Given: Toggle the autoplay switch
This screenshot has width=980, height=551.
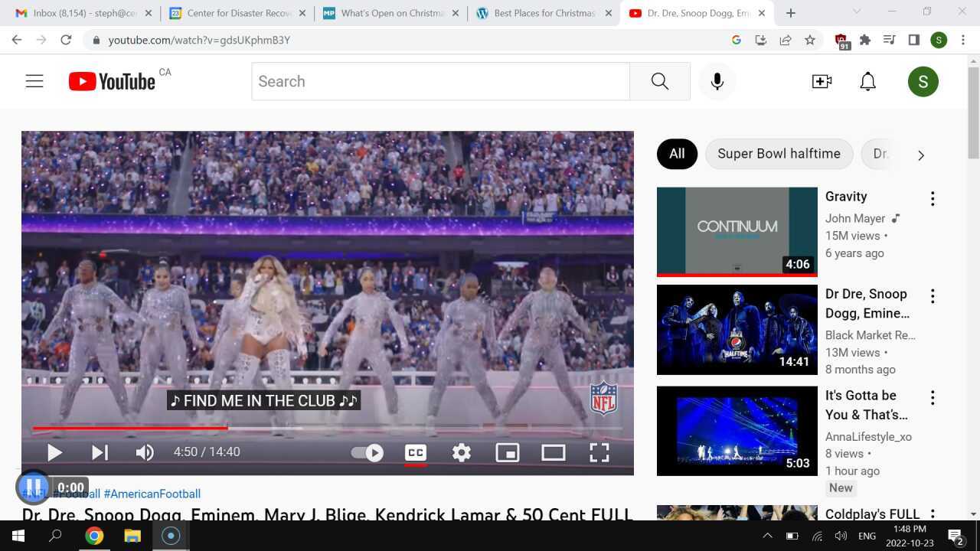Looking at the screenshot, I should coord(367,452).
